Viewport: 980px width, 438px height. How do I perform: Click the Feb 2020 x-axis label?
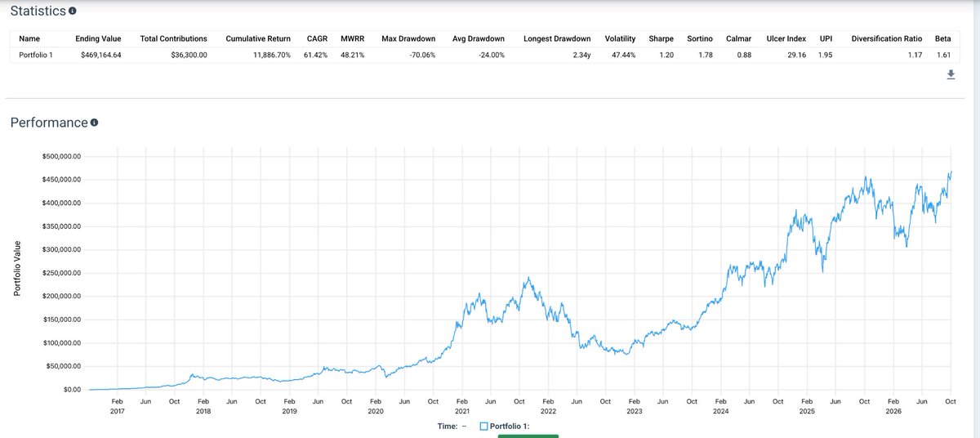tap(376, 406)
